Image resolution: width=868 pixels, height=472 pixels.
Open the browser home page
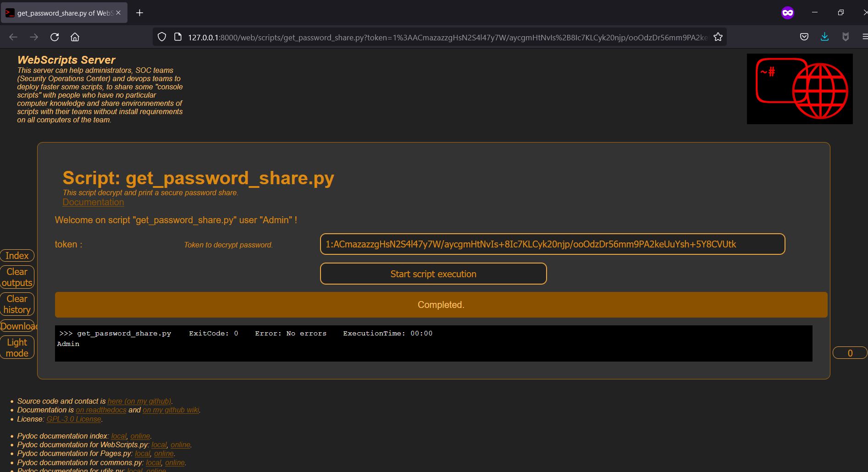[75, 37]
